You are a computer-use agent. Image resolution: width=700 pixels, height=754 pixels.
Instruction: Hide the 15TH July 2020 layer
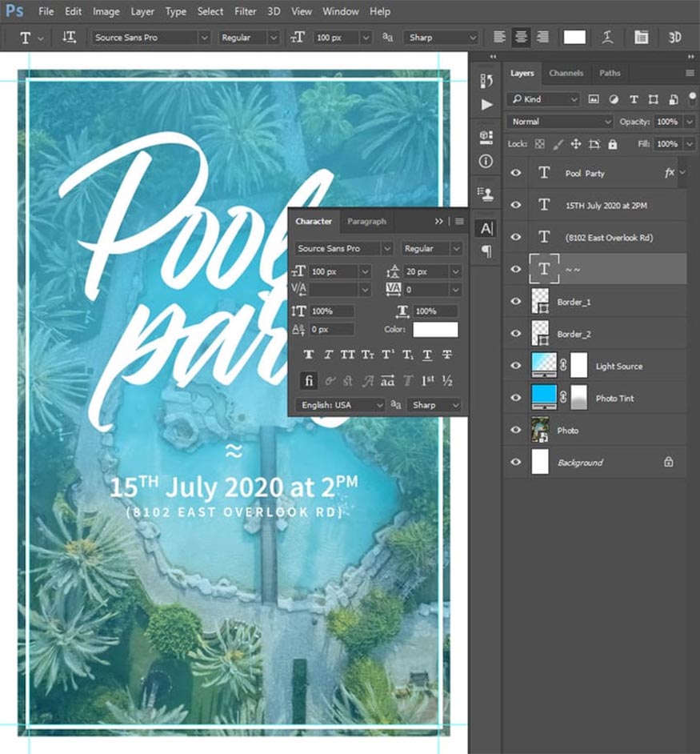pyautogui.click(x=516, y=205)
